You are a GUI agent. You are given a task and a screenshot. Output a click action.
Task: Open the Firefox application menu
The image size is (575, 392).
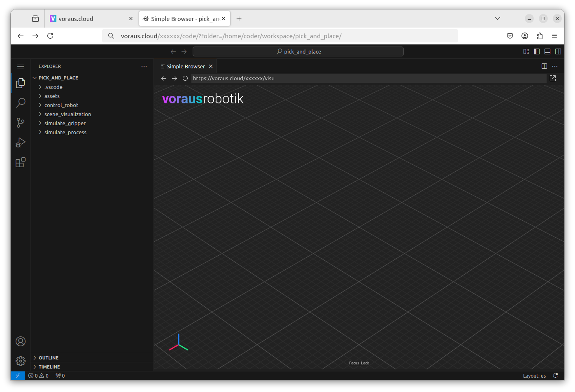[554, 36]
